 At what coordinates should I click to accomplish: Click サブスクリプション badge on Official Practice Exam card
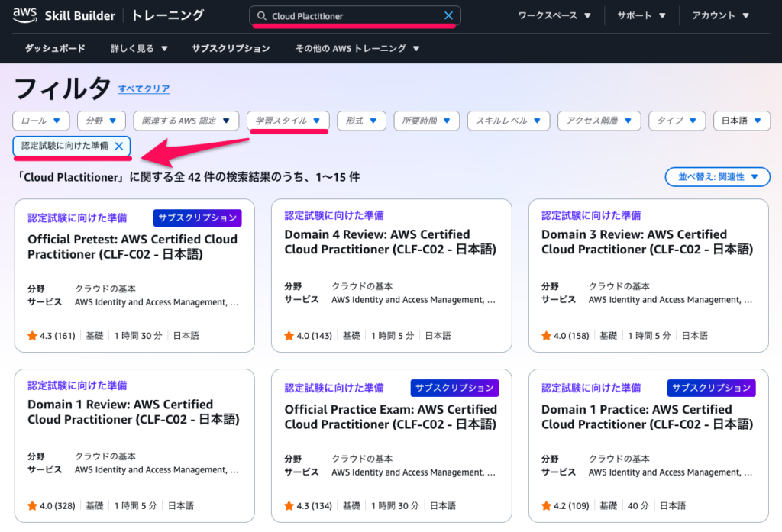[454, 388]
